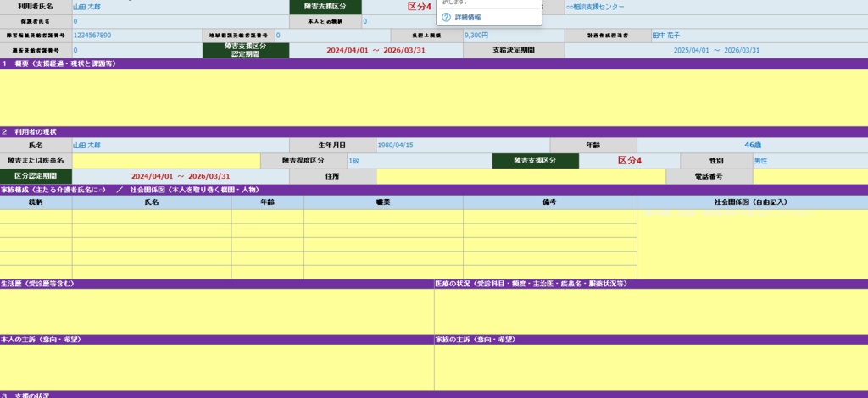Click into the 社会関係図 free-entry yellow area

753,245
